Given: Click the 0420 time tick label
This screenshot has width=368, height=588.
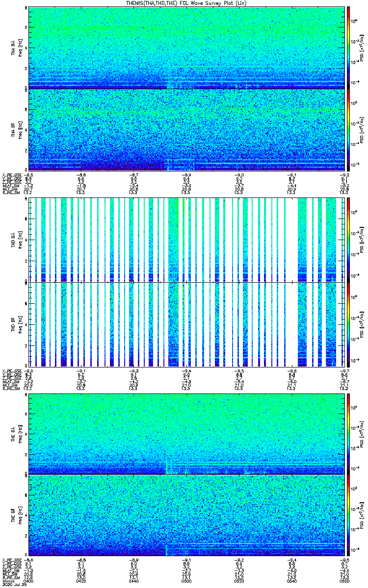Looking at the screenshot, I should [81, 581].
